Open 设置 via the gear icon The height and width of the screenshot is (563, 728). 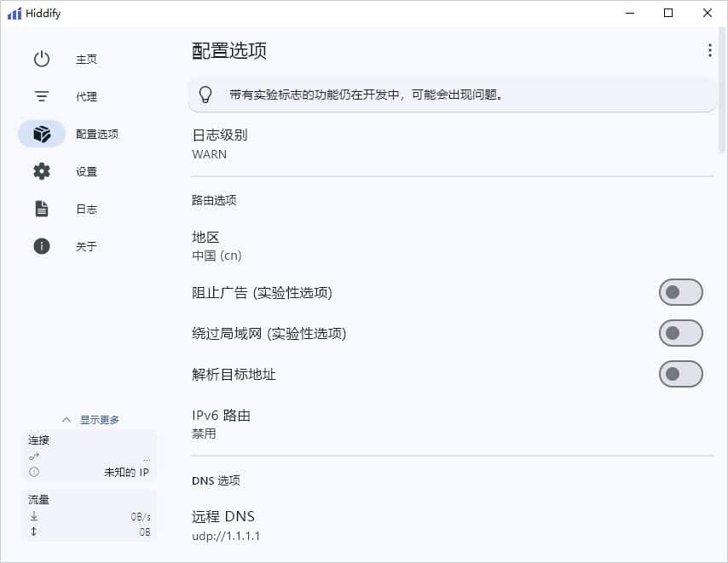click(40, 171)
